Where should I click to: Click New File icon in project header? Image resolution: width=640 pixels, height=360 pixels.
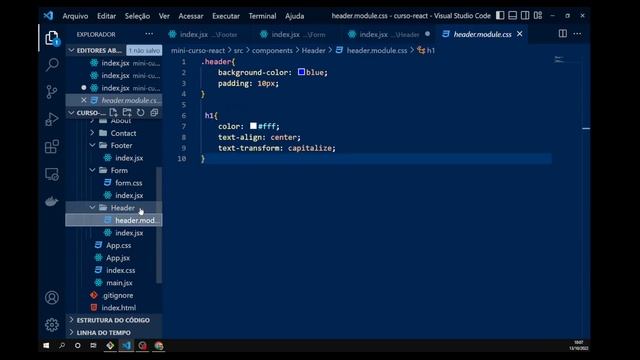(113, 112)
